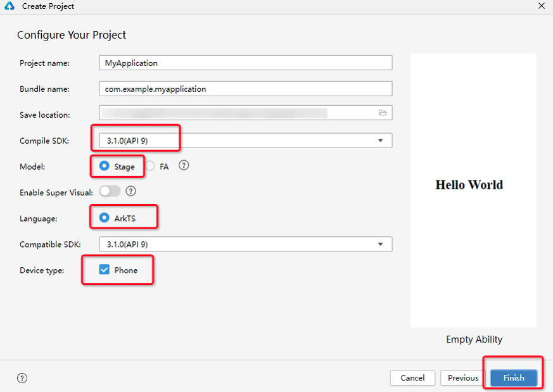553x392 pixels.
Task: Click the Configure Your Project heading
Action: pyautogui.click(x=72, y=35)
